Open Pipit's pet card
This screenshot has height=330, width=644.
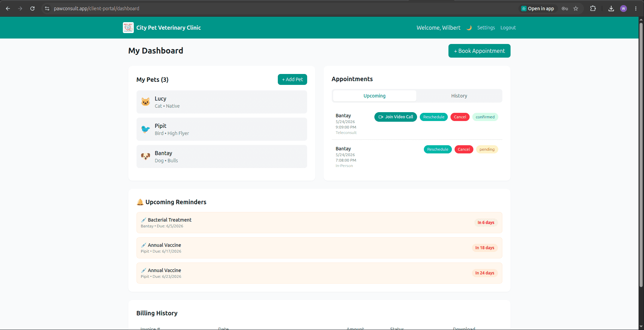[222, 129]
